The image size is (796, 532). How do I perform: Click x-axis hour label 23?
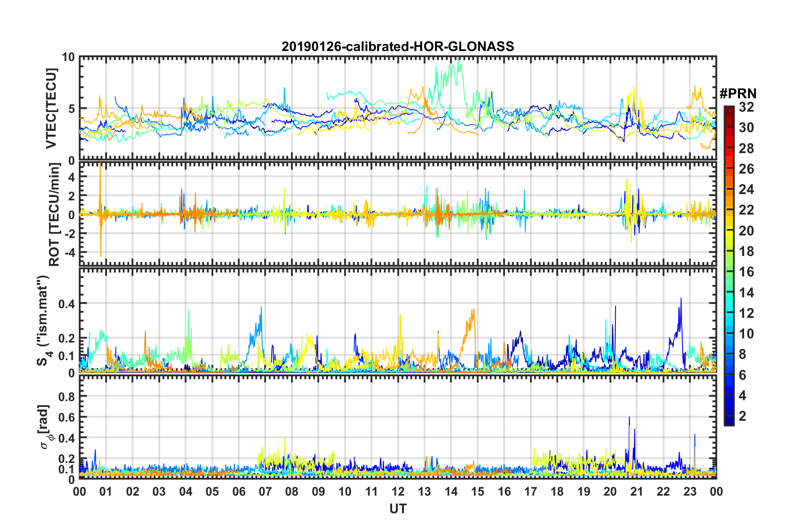click(690, 491)
